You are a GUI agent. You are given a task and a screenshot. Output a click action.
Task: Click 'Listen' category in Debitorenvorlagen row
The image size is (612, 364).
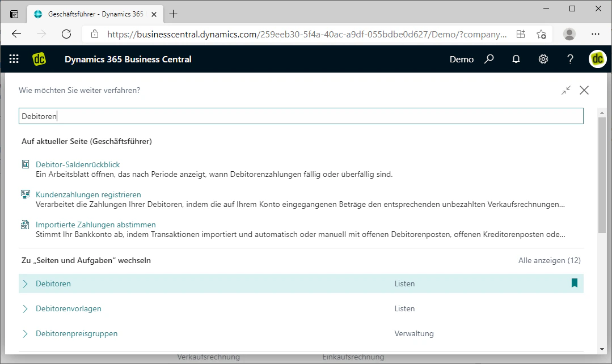click(404, 308)
